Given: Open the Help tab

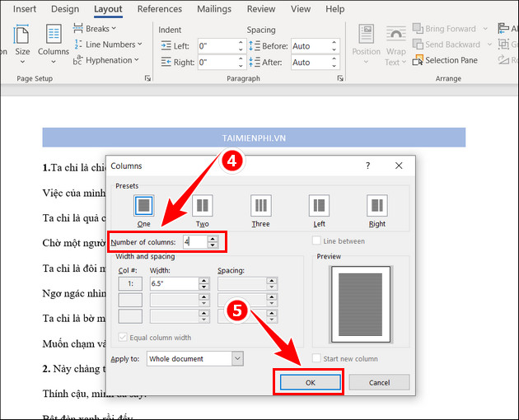Looking at the screenshot, I should pyautogui.click(x=335, y=9).
